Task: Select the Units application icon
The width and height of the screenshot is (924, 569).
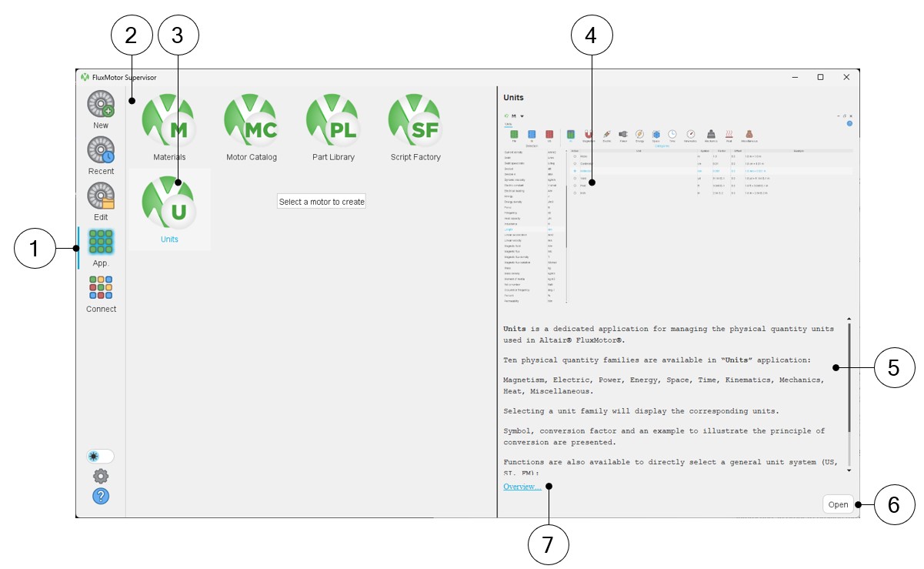Action: pyautogui.click(x=169, y=209)
